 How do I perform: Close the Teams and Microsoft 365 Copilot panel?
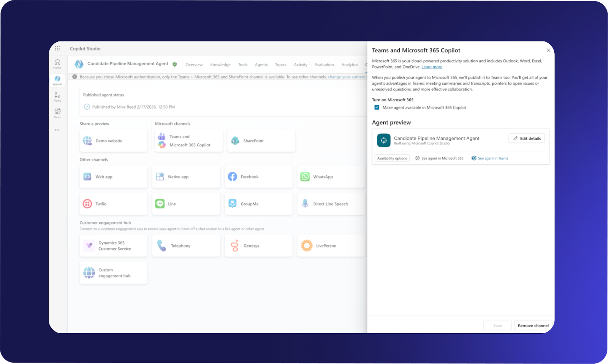pyautogui.click(x=548, y=50)
